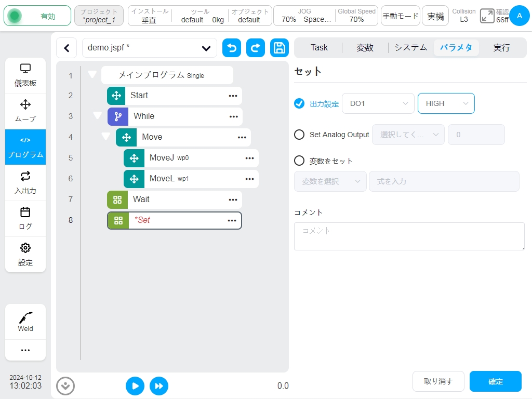Collapse the Move node triangle
Screen dimensions: 532x399
click(x=106, y=137)
